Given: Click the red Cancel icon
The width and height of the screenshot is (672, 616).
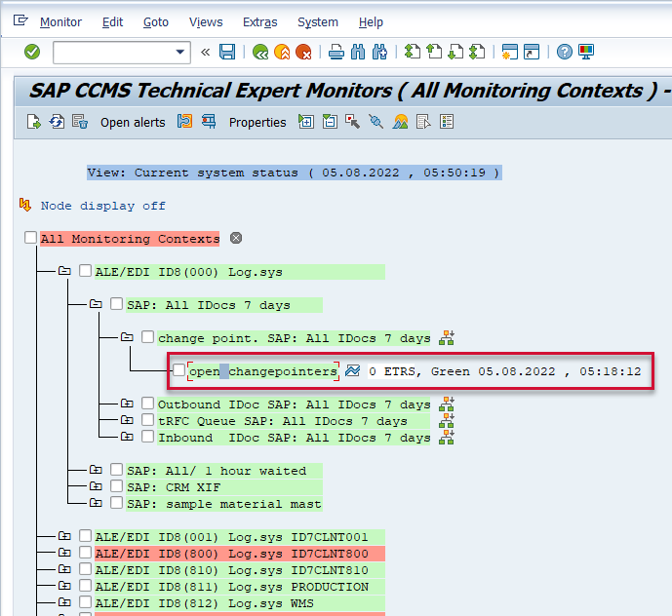Looking at the screenshot, I should (303, 52).
